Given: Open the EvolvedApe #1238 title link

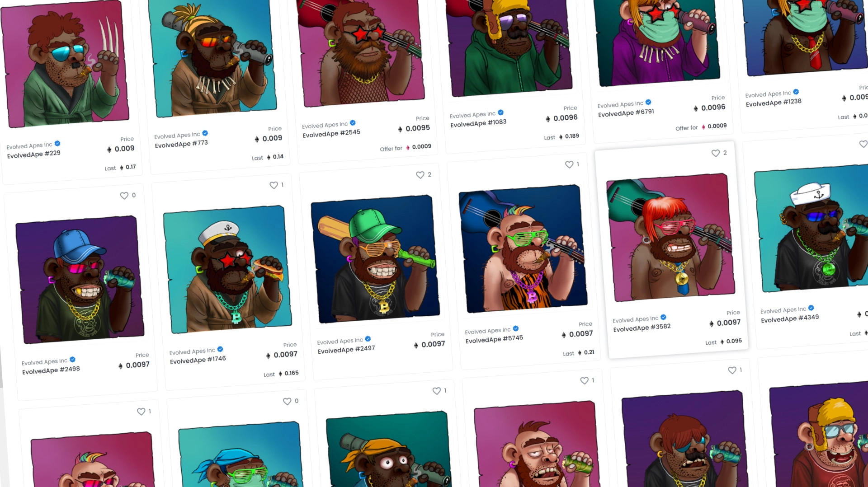Looking at the screenshot, I should [774, 103].
